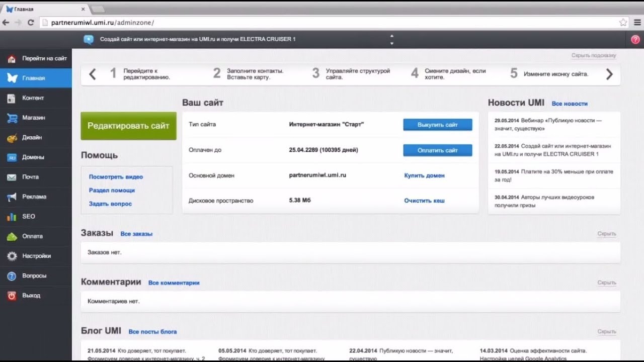Screen dimensions: 644x362
Task: Hide the tip bar via Скрыть подсказку
Action: coord(594,56)
